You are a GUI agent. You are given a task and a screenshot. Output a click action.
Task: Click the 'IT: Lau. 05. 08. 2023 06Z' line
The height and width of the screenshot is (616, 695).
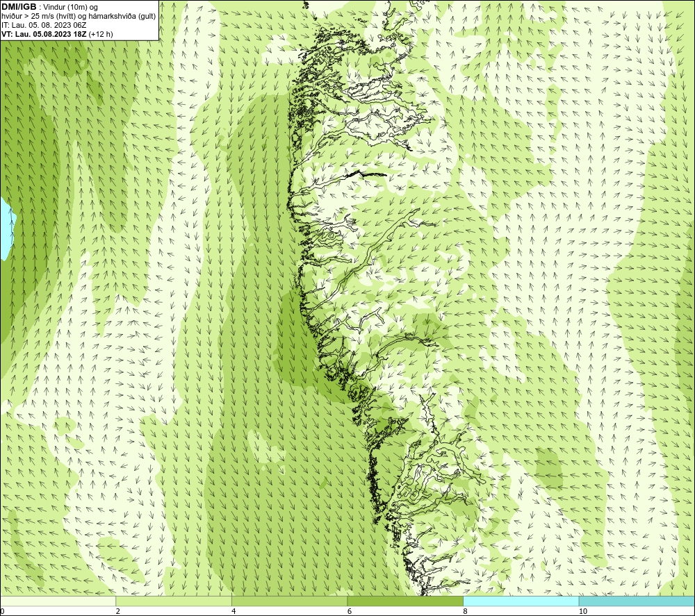pos(43,25)
